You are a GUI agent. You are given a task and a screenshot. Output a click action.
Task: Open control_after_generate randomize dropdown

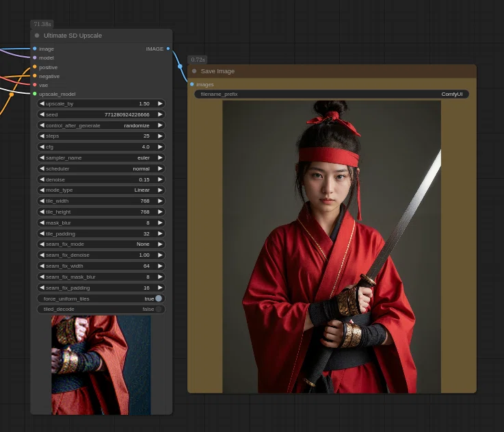(x=101, y=125)
